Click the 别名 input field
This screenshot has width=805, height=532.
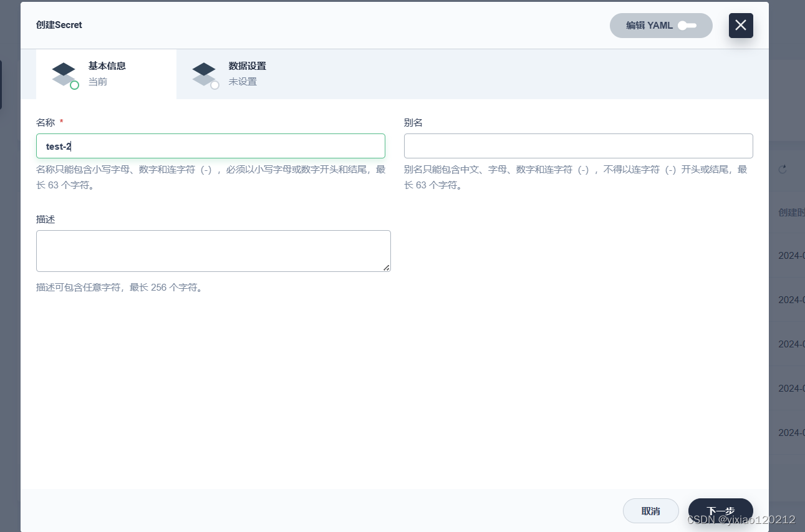(579, 146)
